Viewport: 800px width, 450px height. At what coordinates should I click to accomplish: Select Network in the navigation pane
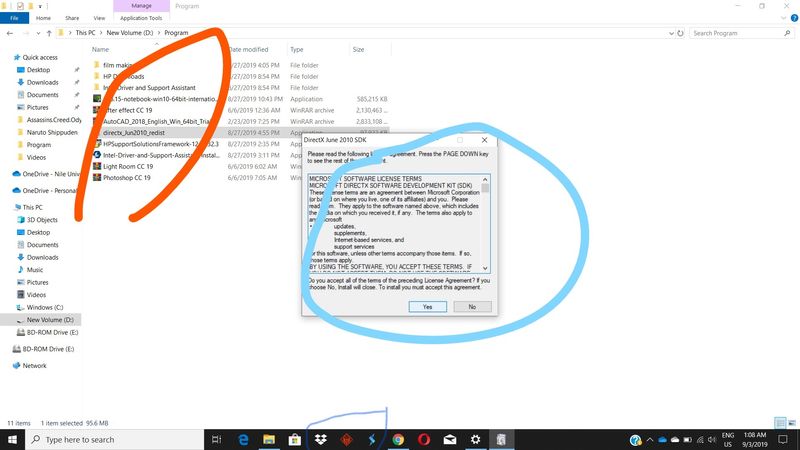coord(34,365)
